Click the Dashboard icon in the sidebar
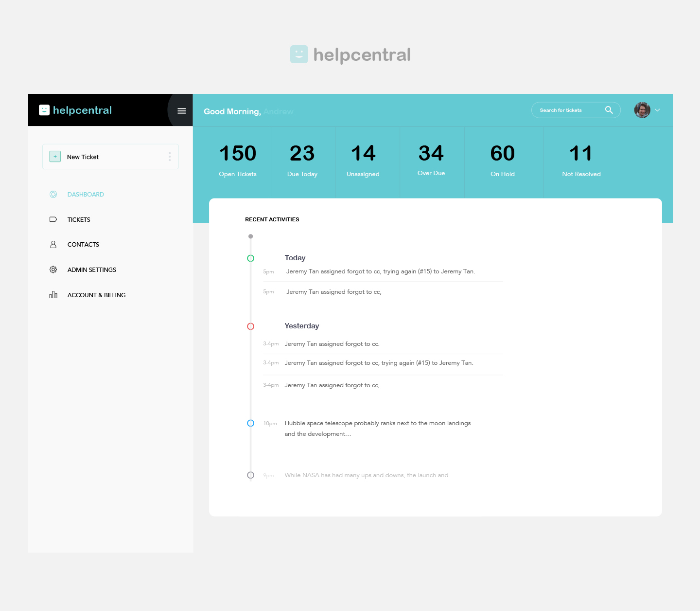The height and width of the screenshot is (611, 700). 53,194
